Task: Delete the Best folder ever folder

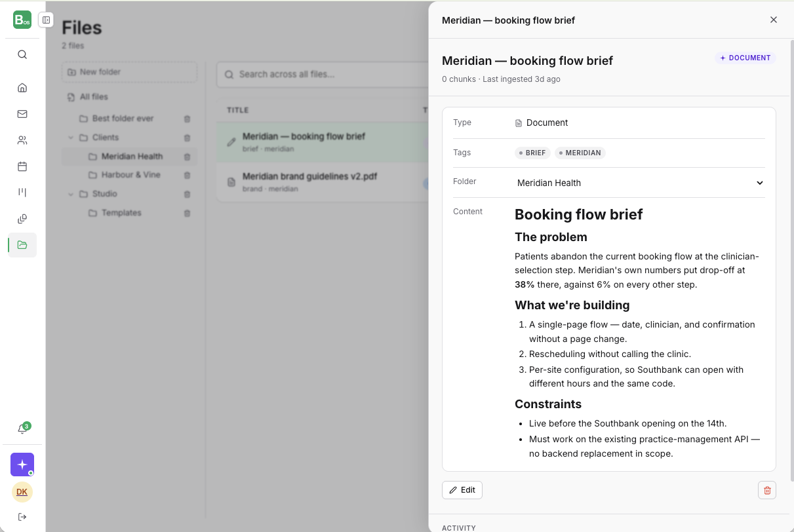Action: (187, 119)
